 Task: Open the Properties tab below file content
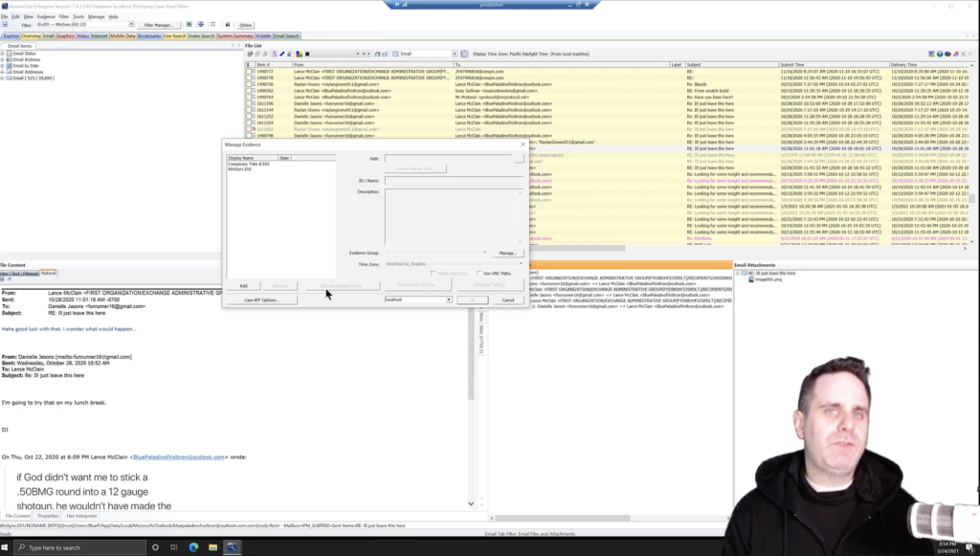(x=48, y=516)
